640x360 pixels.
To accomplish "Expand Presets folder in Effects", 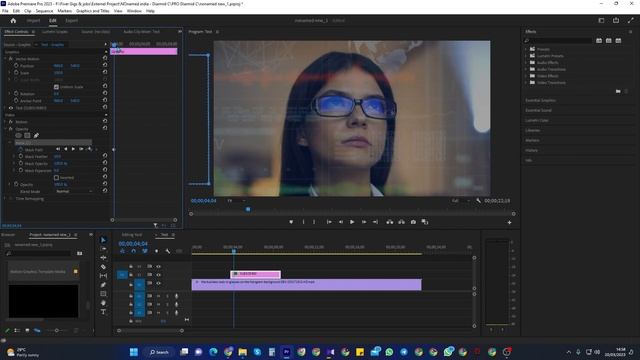I will click(527, 49).
